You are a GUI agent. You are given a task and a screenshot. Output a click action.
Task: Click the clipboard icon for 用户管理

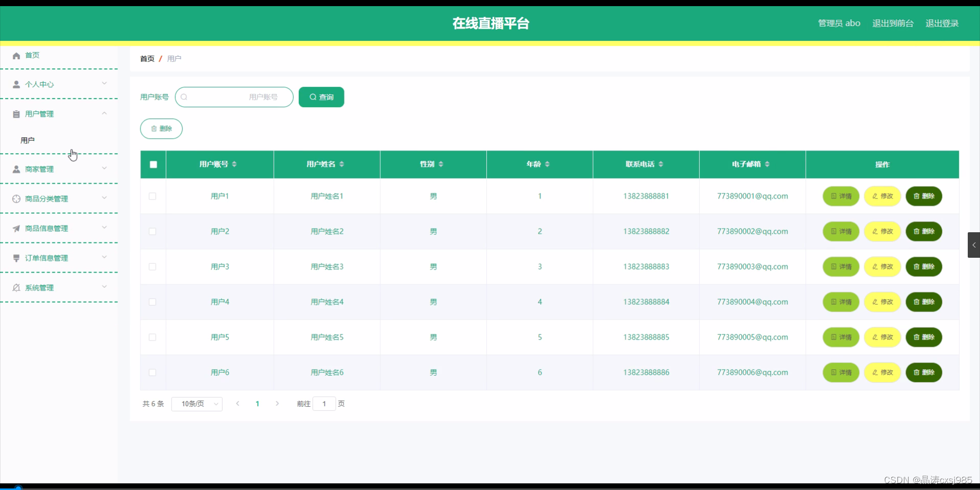(x=16, y=114)
